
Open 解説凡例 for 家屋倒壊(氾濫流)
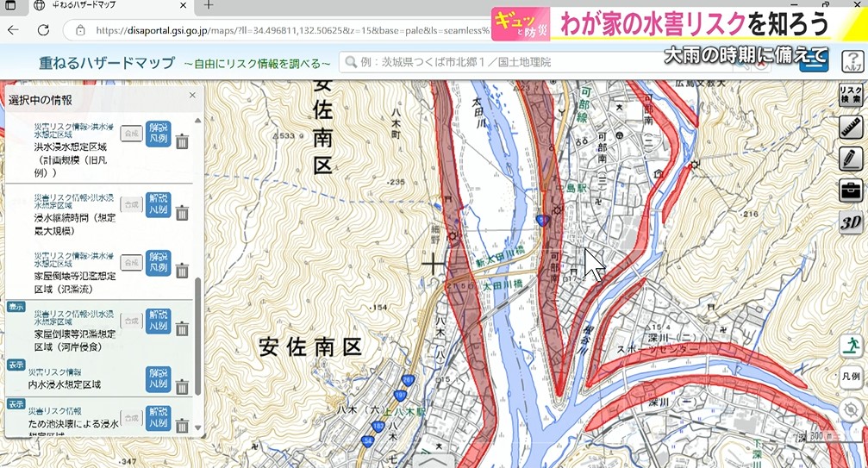[x=159, y=263]
